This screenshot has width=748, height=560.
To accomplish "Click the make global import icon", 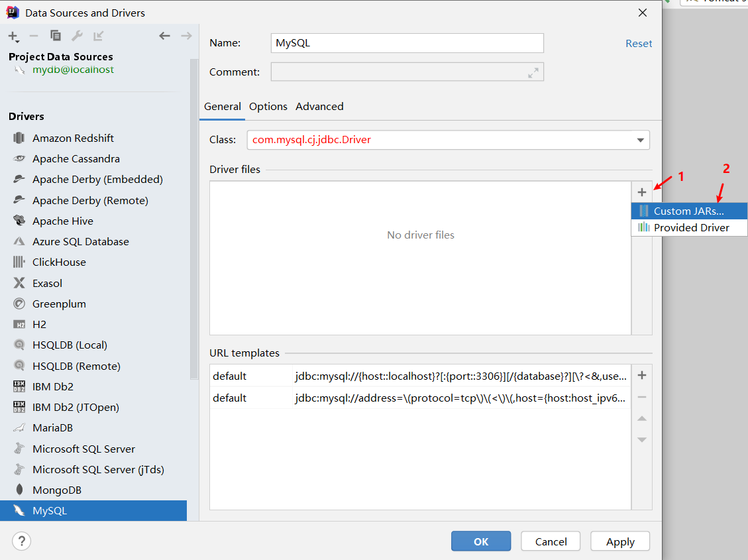I will coord(99,36).
